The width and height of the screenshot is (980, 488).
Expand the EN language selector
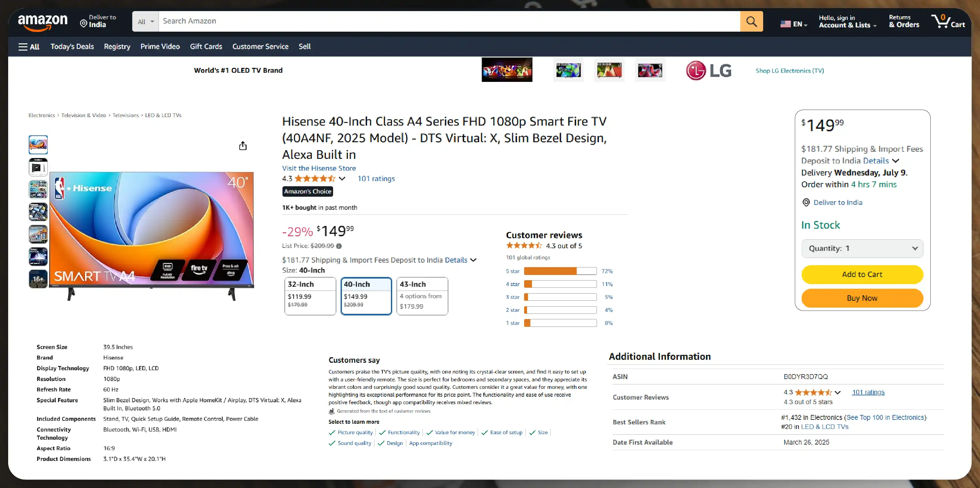point(794,24)
